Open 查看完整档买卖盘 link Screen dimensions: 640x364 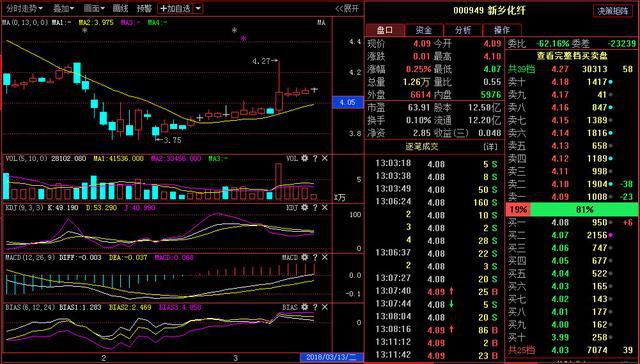572,56
